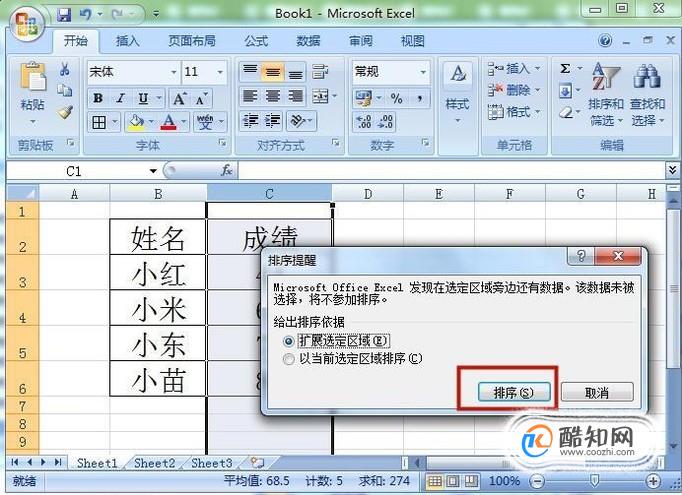Click cell containing 小红
Image resolution: width=682 pixels, height=495 pixels.
coord(158,273)
